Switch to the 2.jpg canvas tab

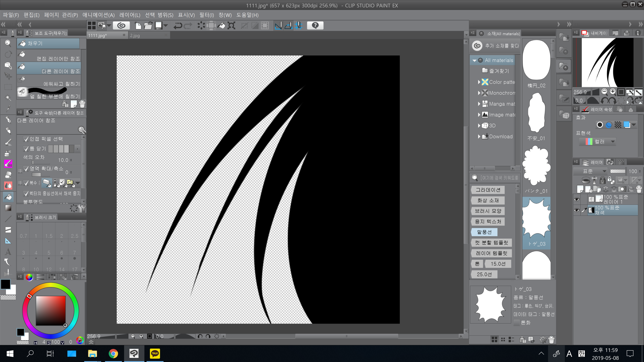point(135,36)
